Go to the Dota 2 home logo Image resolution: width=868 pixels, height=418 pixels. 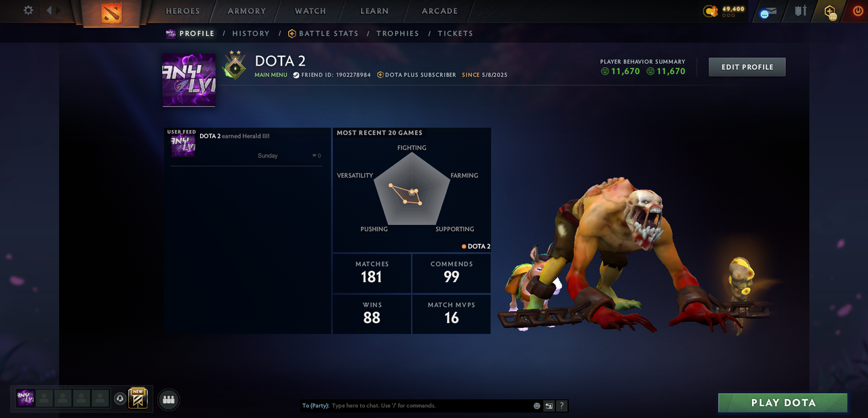(111, 12)
